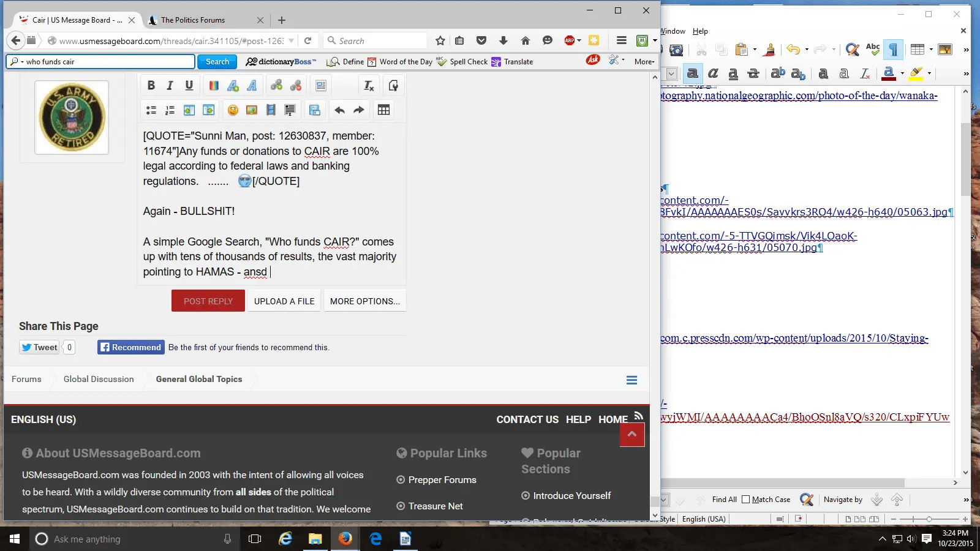Click the Abc spelling check icon
This screenshot has height=551, width=980.
(873, 50)
